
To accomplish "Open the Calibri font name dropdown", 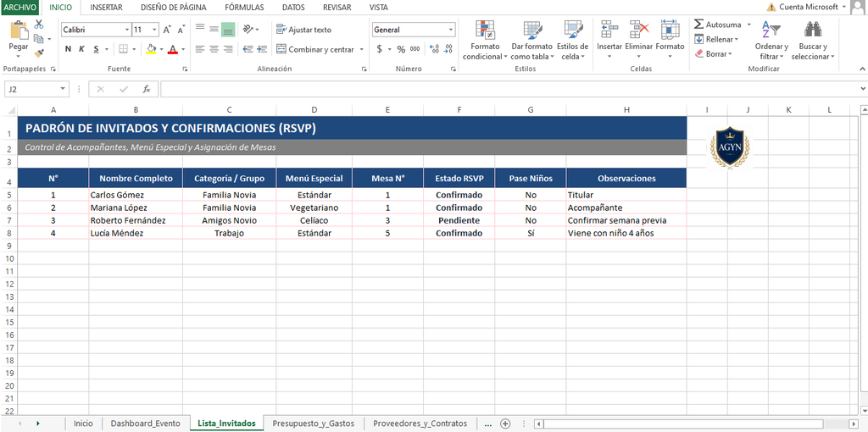I will click(127, 30).
